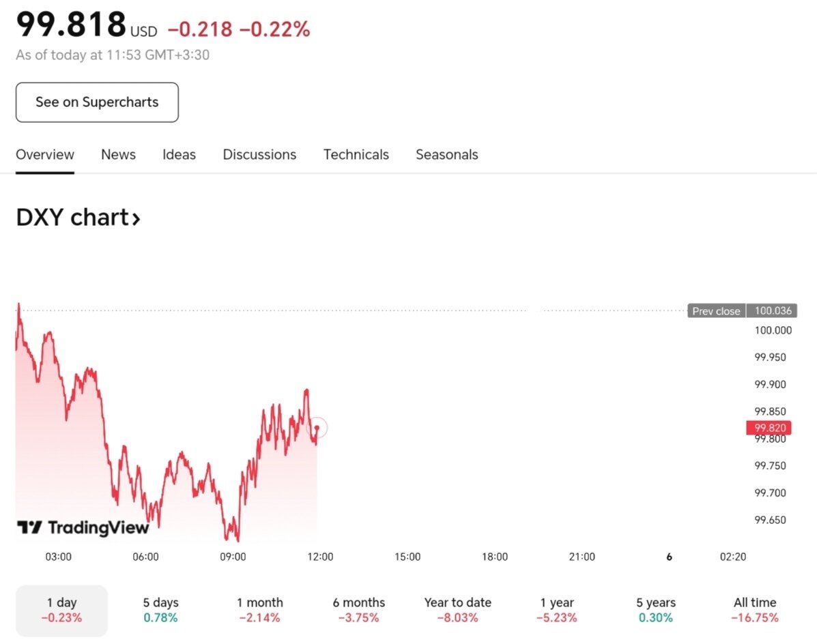Open the DXY chart heading arrow

(136, 218)
